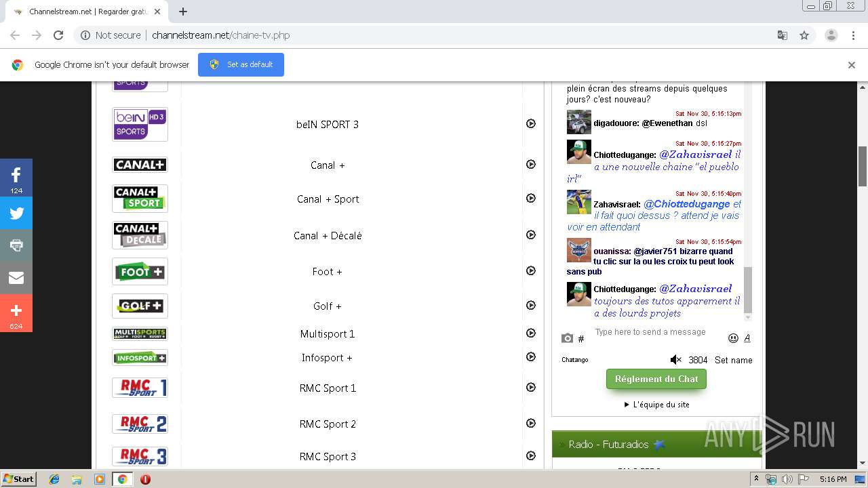The height and width of the screenshot is (488, 868).
Task: Play the beIN SPORT 3 stream
Action: [x=531, y=123]
